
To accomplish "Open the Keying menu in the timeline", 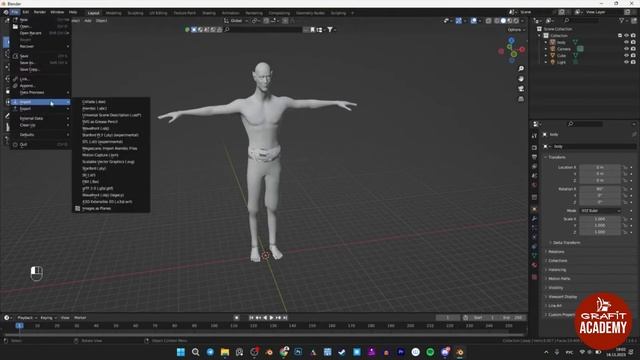I will click(x=48, y=318).
